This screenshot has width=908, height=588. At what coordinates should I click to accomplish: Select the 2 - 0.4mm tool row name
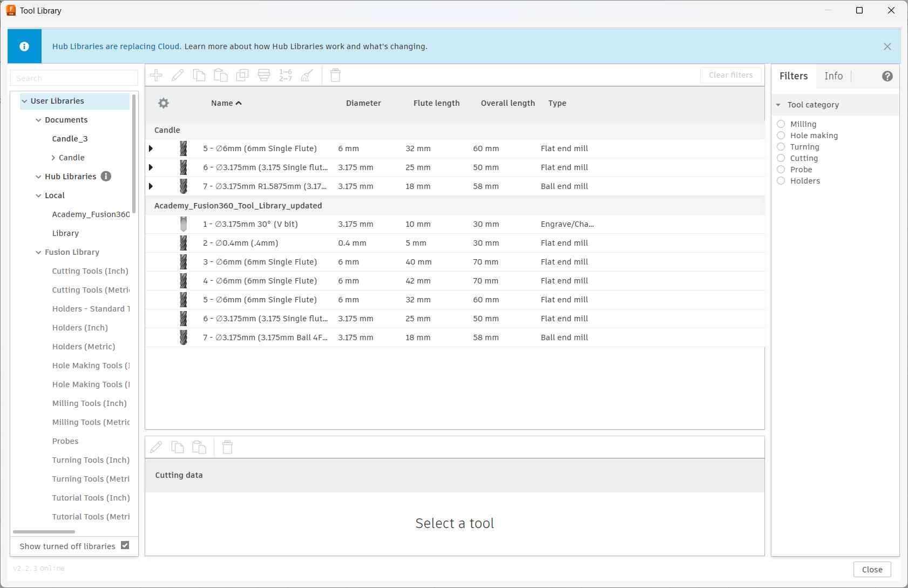coord(241,243)
